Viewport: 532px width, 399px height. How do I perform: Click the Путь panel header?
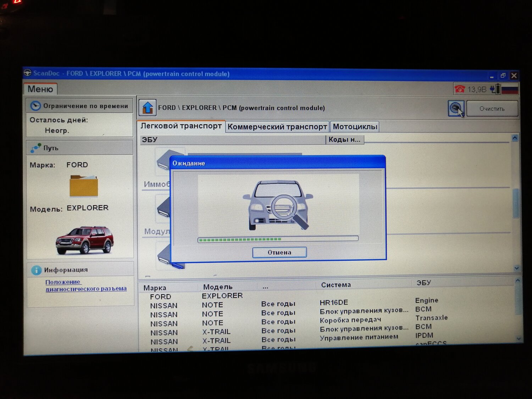(80, 148)
